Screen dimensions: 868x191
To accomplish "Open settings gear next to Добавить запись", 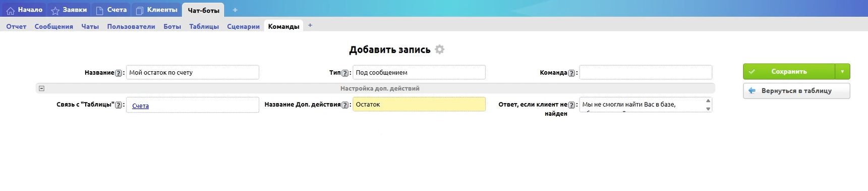I will click(440, 50).
